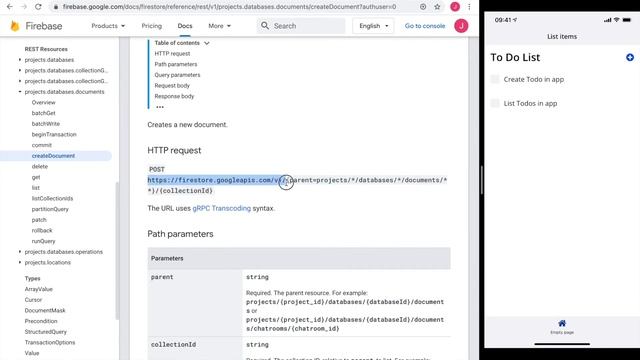Click the To Do List heading
The image size is (640, 360).
[515, 57]
